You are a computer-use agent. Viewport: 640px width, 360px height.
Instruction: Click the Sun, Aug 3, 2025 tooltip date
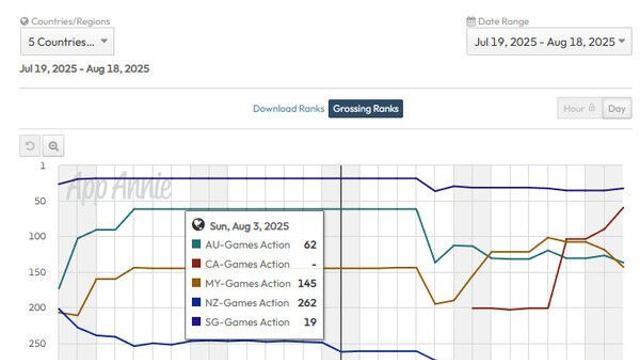coord(249,226)
